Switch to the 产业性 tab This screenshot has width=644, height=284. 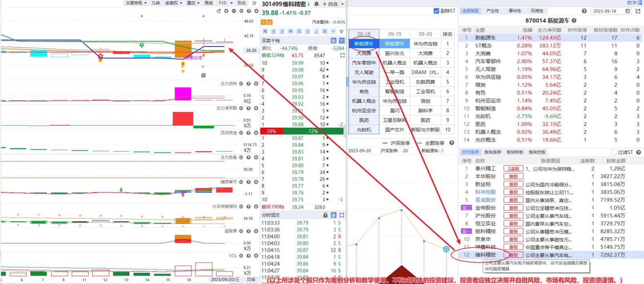493,11
